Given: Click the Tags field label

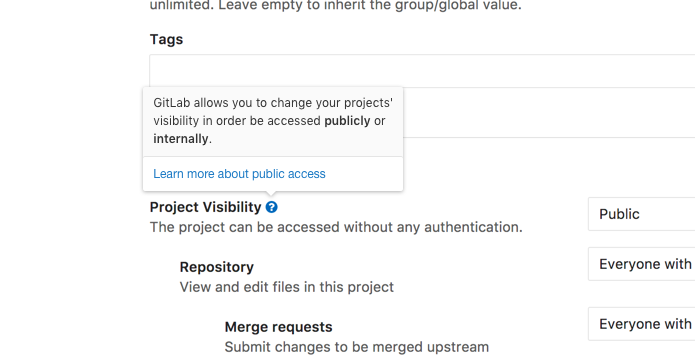Looking at the screenshot, I should coord(166,39).
